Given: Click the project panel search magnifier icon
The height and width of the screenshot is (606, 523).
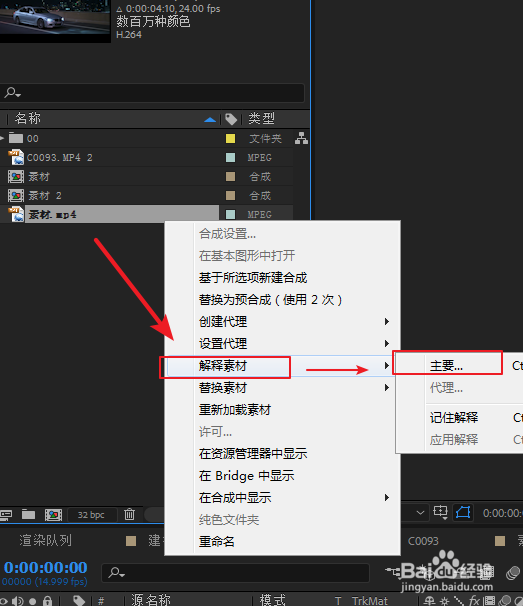Looking at the screenshot, I should pyautogui.click(x=12, y=93).
